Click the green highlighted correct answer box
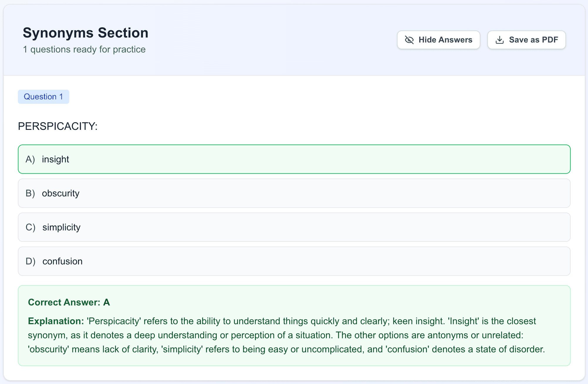The width and height of the screenshot is (588, 384). click(293, 159)
